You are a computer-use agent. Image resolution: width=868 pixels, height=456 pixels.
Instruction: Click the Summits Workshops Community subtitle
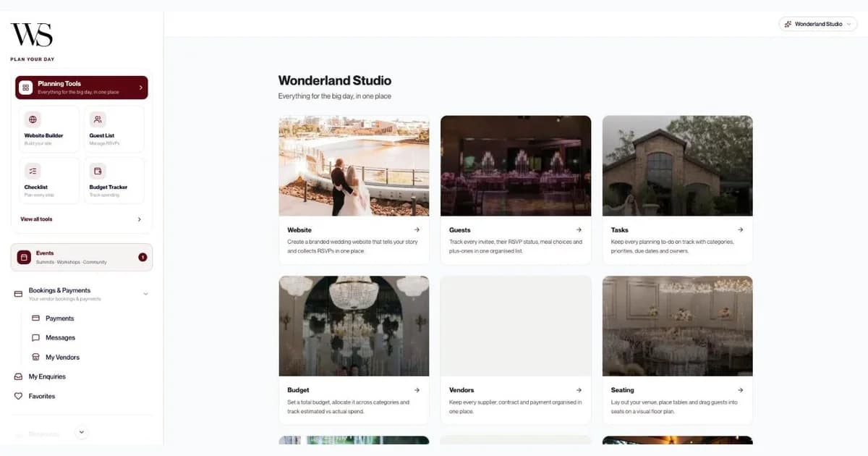[x=72, y=262]
